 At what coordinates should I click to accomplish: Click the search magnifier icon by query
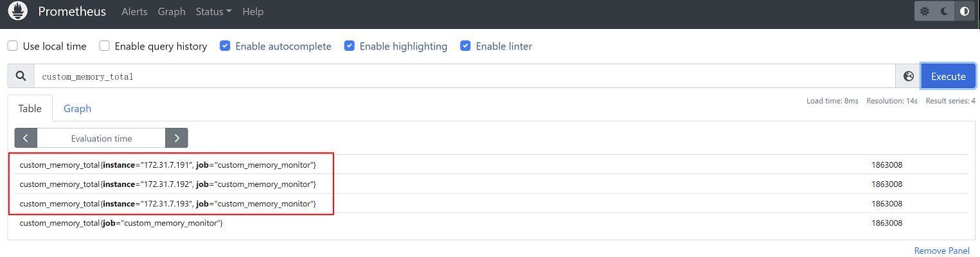click(21, 76)
